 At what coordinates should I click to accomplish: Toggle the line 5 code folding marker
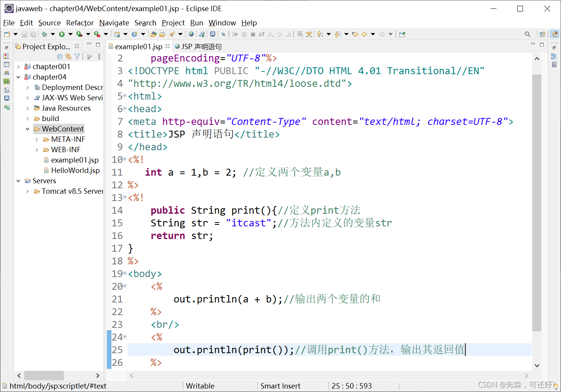[124, 96]
